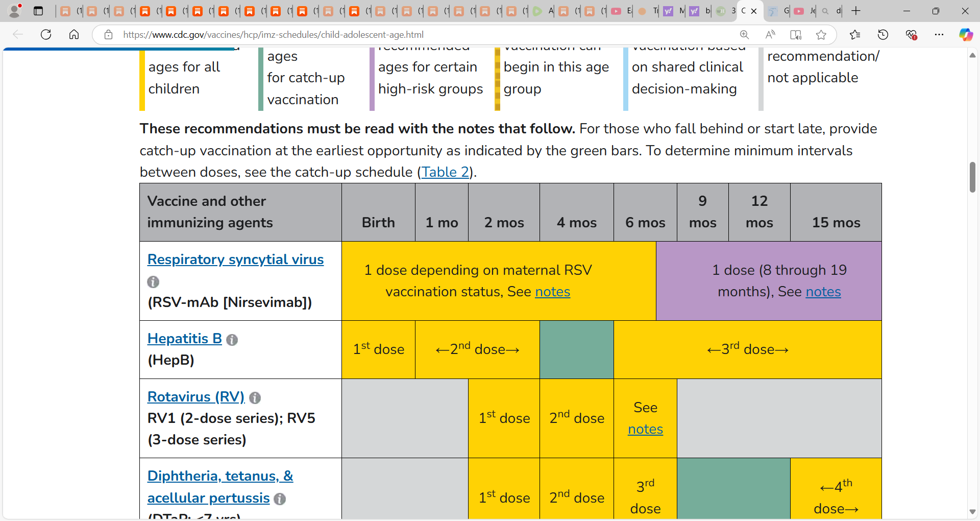
Task: Click Hepatitis B 3rd dose cell
Action: 748,349
